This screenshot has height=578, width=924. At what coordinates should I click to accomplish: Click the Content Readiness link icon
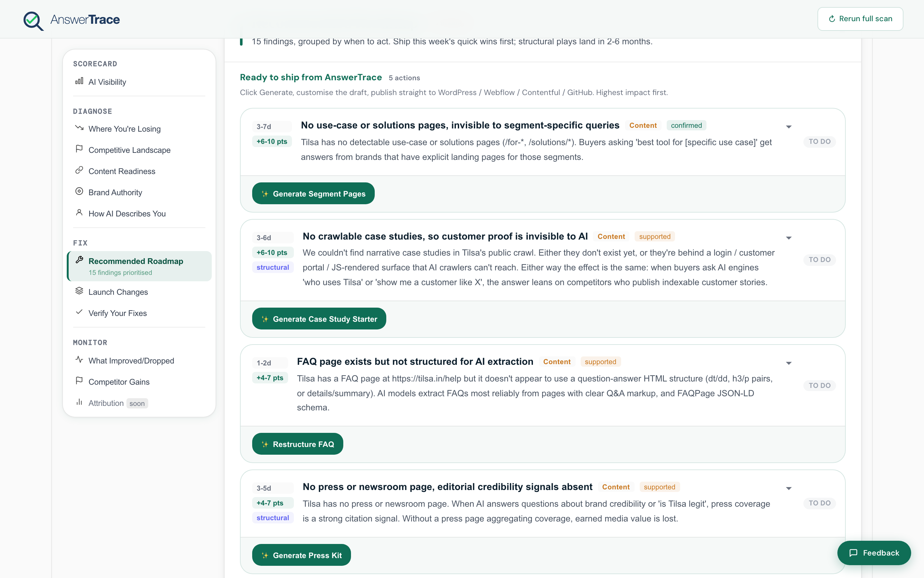(x=79, y=170)
